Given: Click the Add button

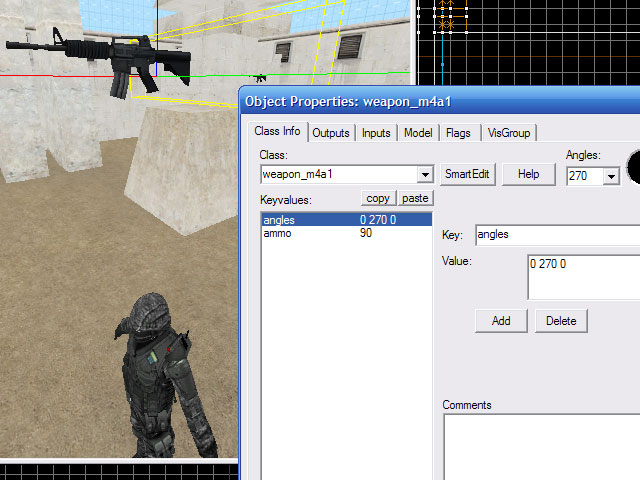Looking at the screenshot, I should point(501,321).
